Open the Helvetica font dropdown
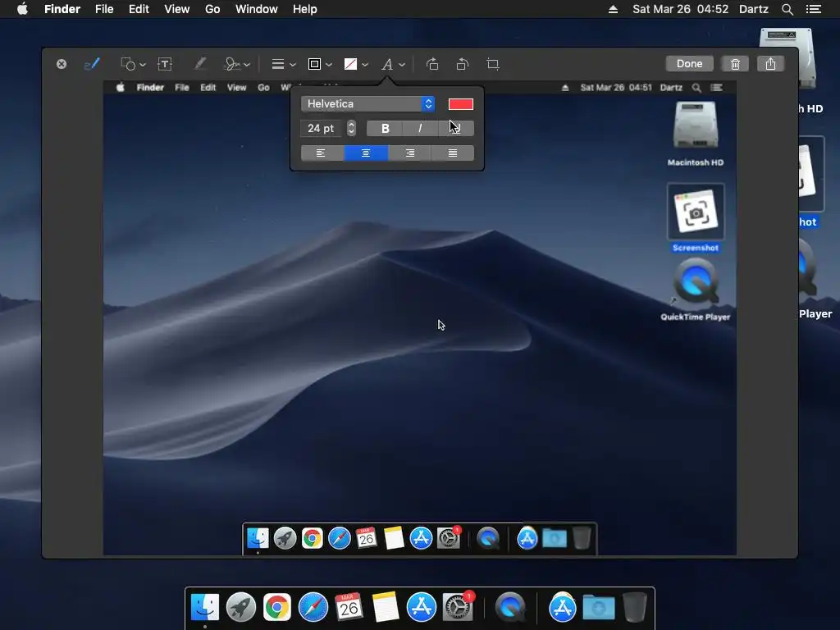The width and height of the screenshot is (840, 630). tap(367, 104)
